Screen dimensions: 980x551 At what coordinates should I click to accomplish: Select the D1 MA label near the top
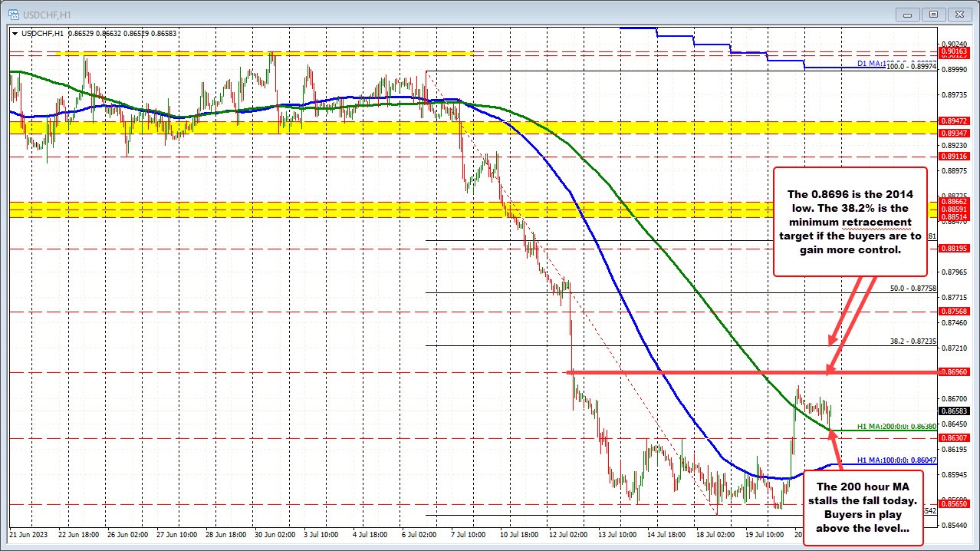870,64
